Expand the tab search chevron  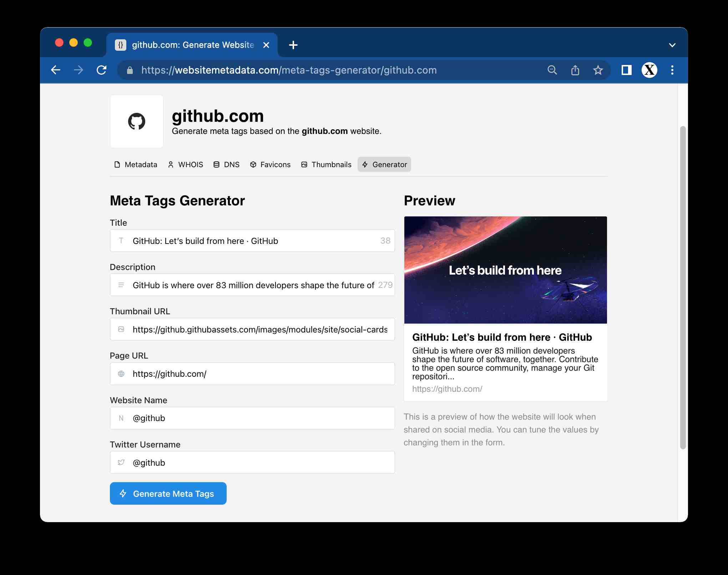click(672, 45)
